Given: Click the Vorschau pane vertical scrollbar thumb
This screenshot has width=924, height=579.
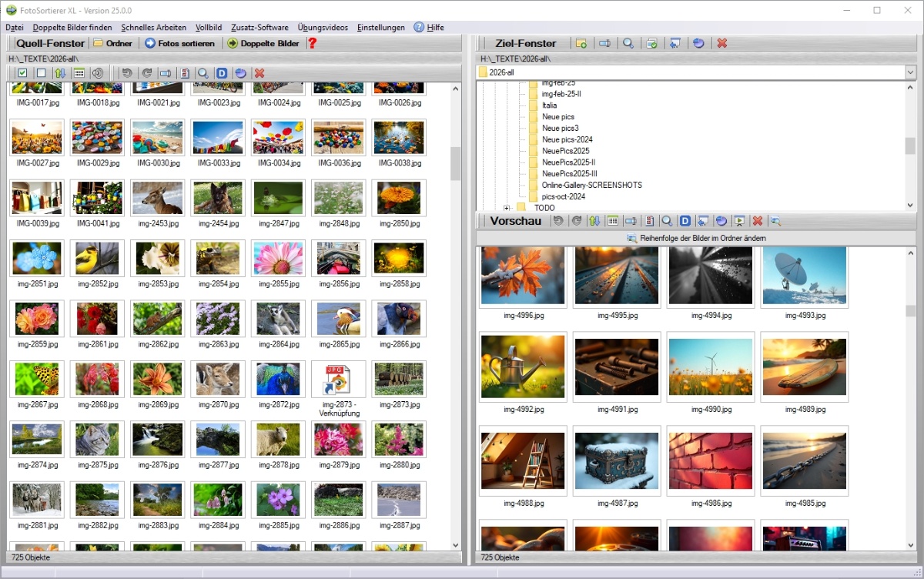Looking at the screenshot, I should [911, 311].
